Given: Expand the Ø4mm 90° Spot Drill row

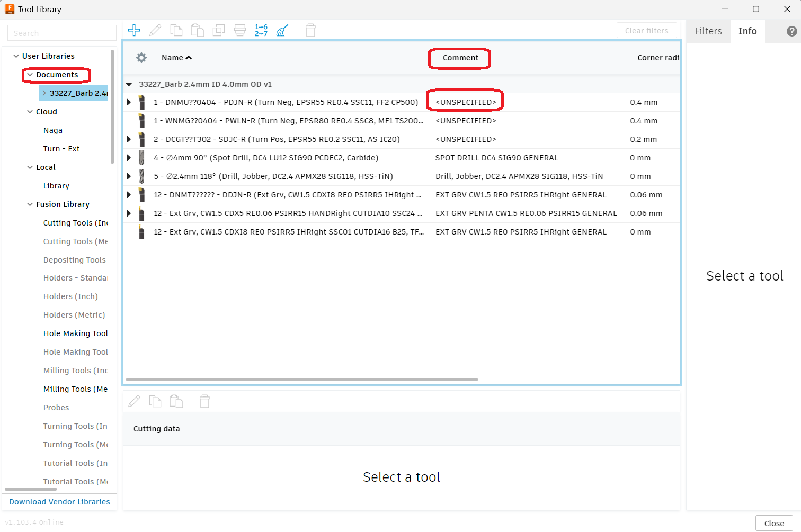Looking at the screenshot, I should click(129, 157).
